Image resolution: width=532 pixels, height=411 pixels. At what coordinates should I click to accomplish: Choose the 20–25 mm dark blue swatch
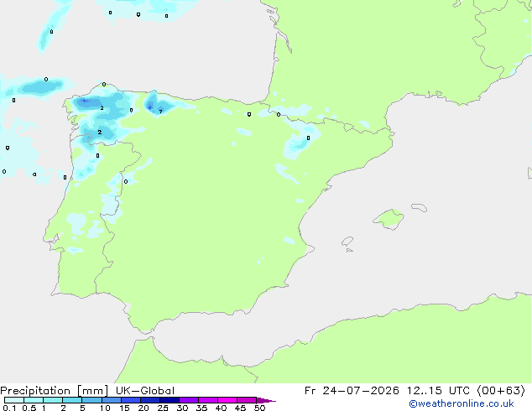tap(150, 400)
